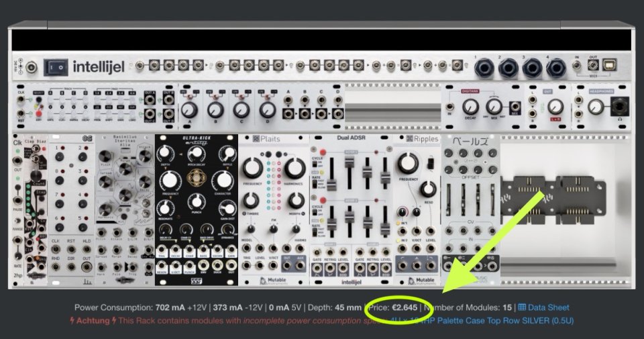Click the Plaits MORPH knob

click(x=295, y=201)
